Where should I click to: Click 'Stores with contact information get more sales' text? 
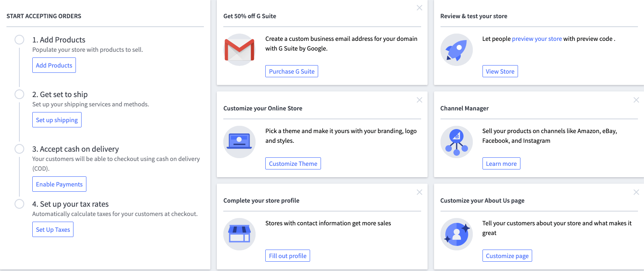328,223
